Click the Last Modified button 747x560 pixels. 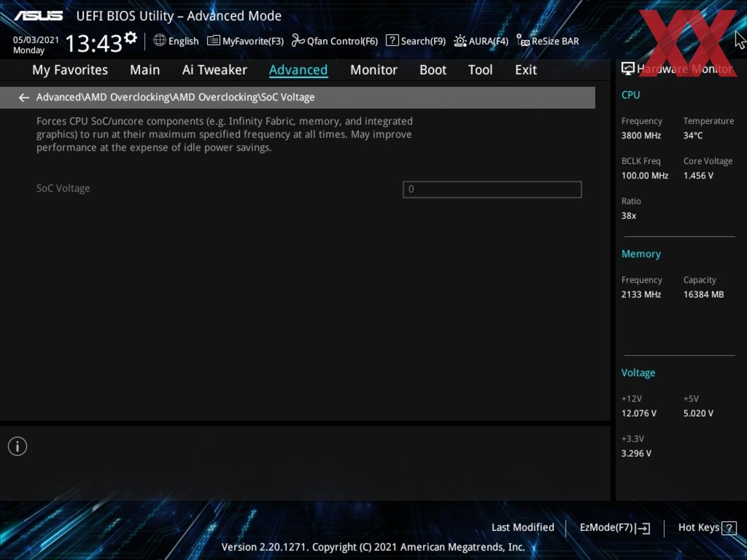tap(523, 528)
